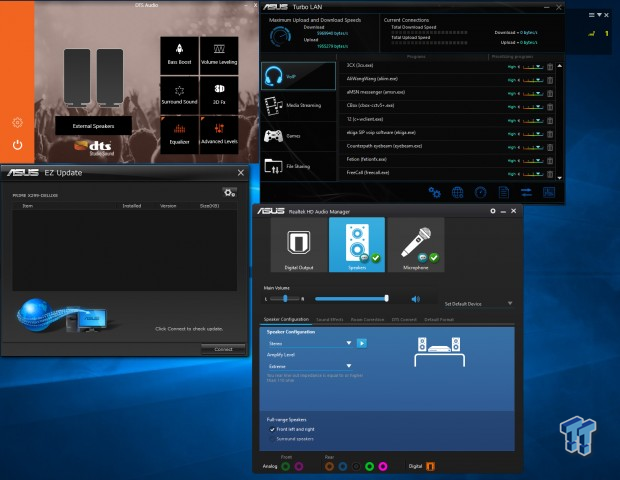
Task: Open Realtek HD Audio Manager settings gear
Action: point(493,211)
